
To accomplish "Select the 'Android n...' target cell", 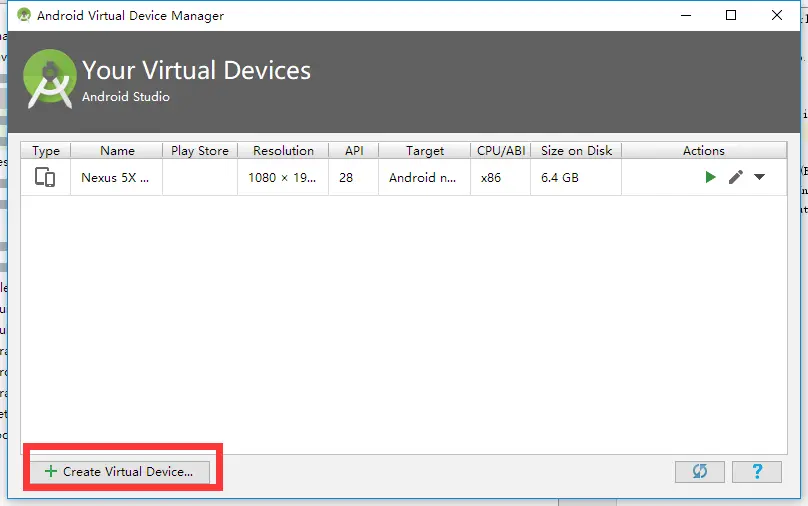I will coord(425,177).
